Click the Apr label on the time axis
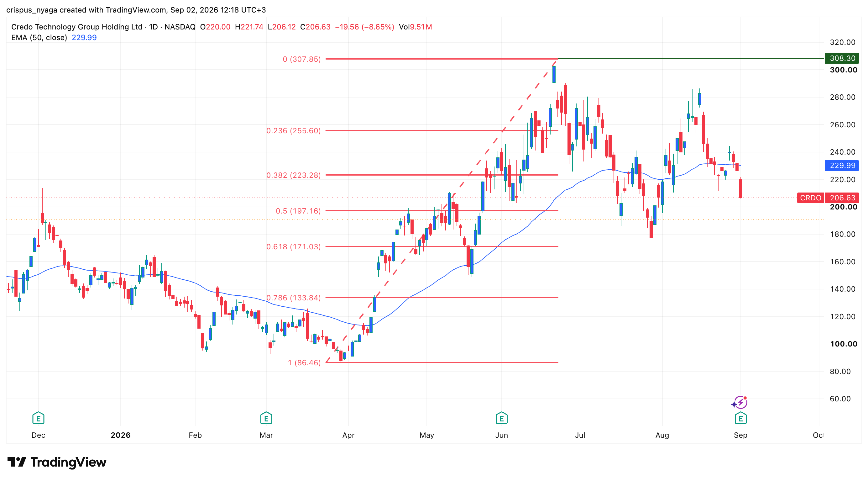 (348, 435)
